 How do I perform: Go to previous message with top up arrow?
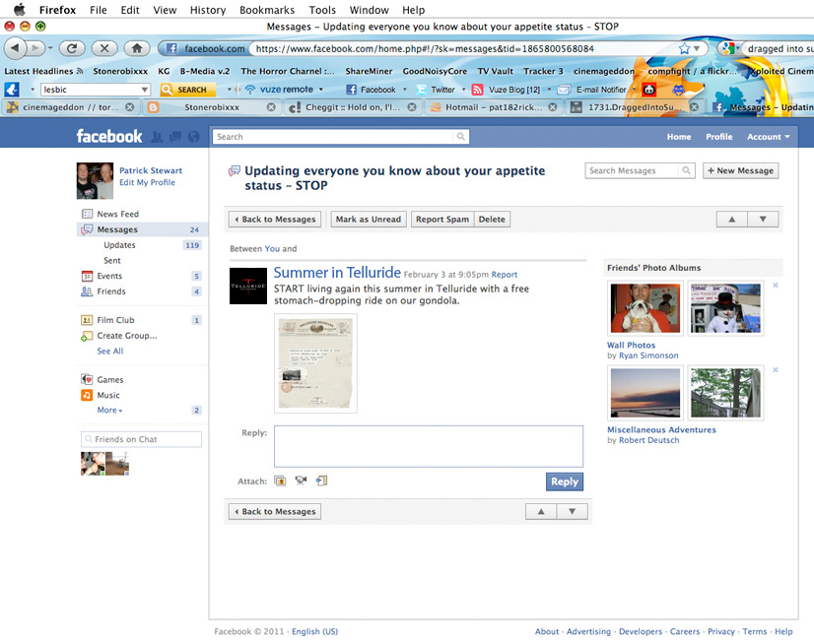(x=732, y=219)
